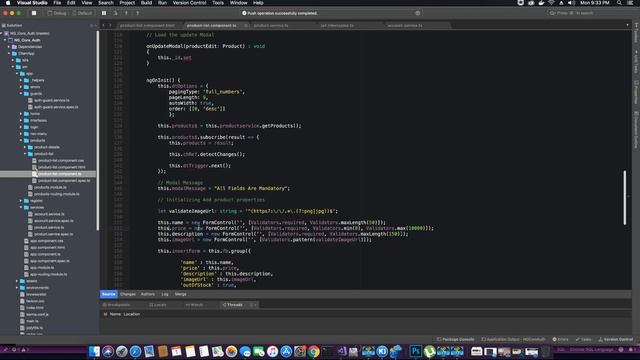
Task: Open app-routing.module.ts file
Action: [x=49, y=274]
